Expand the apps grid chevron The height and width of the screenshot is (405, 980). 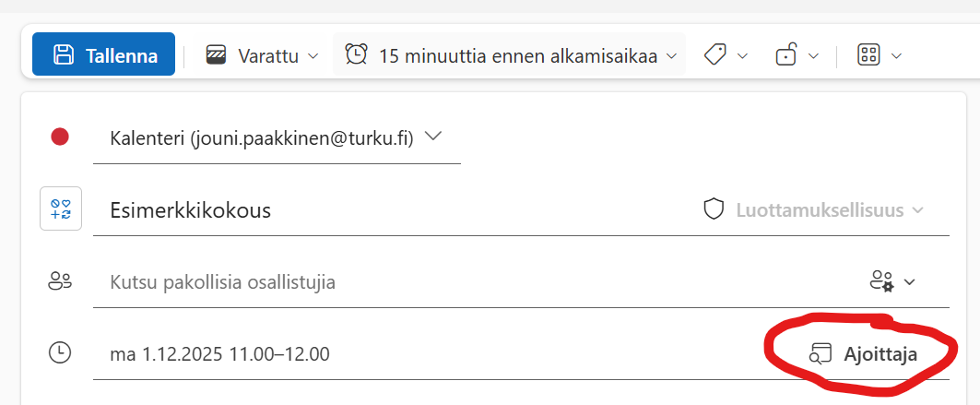point(895,55)
